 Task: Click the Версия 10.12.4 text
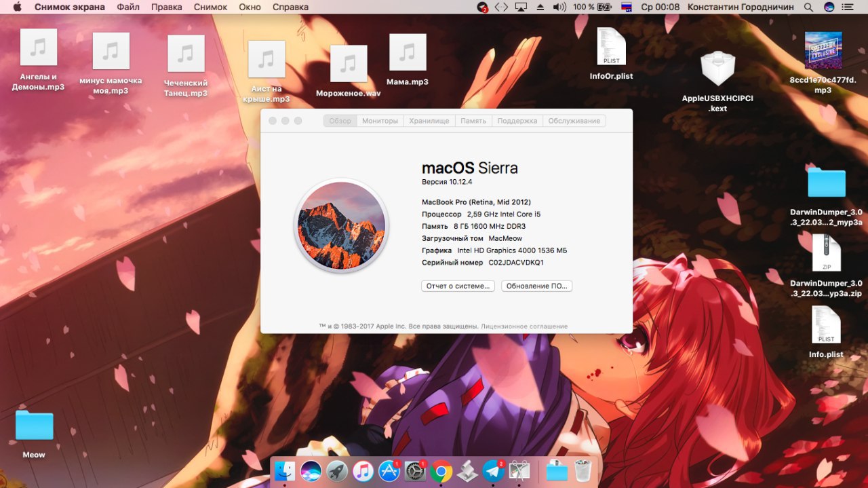[x=447, y=182]
